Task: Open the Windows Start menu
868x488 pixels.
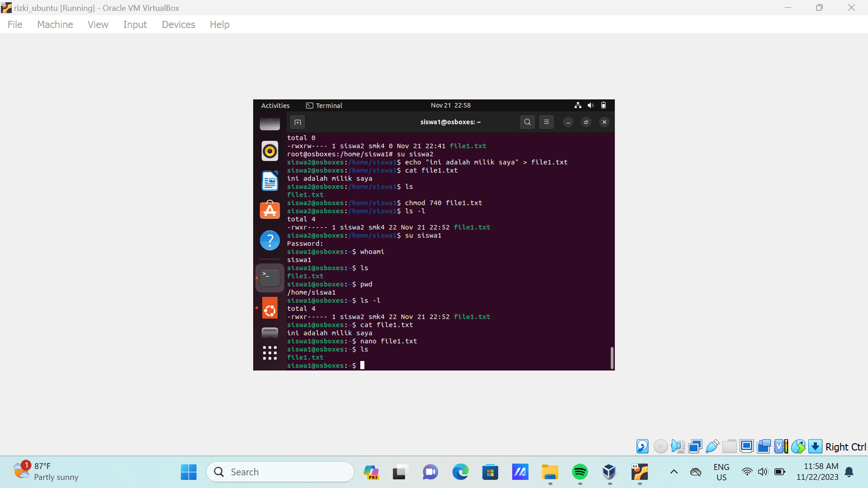Action: (x=189, y=472)
